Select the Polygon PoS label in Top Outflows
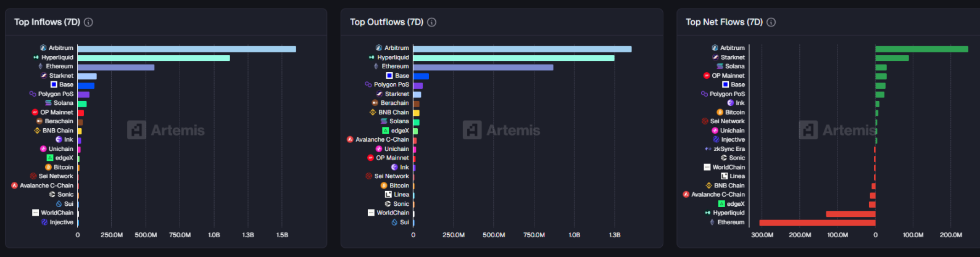The image size is (980, 257). coord(391,84)
